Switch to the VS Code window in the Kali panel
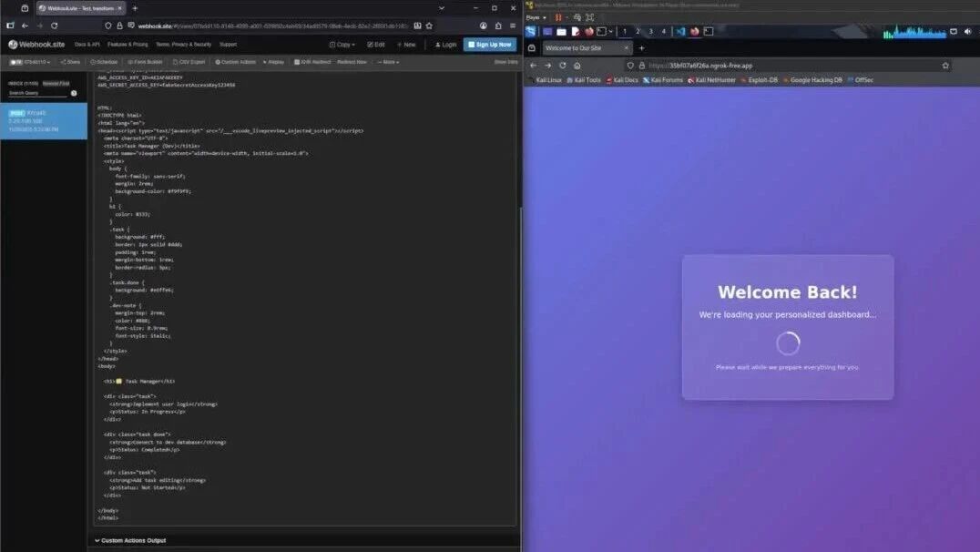980x552 pixels. point(680,31)
